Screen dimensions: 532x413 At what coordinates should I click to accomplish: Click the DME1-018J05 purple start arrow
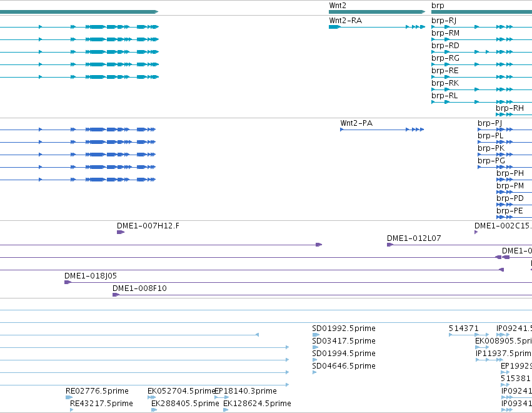pyautogui.click(x=68, y=282)
